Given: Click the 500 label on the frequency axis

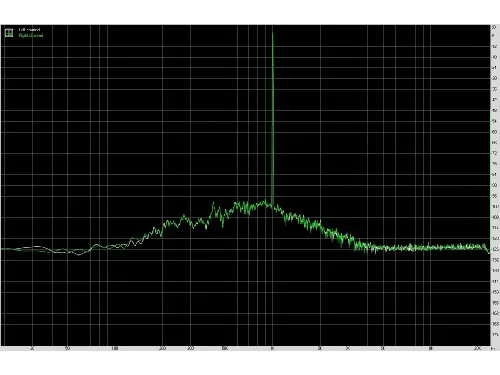Looking at the screenshot, I should (225, 349).
